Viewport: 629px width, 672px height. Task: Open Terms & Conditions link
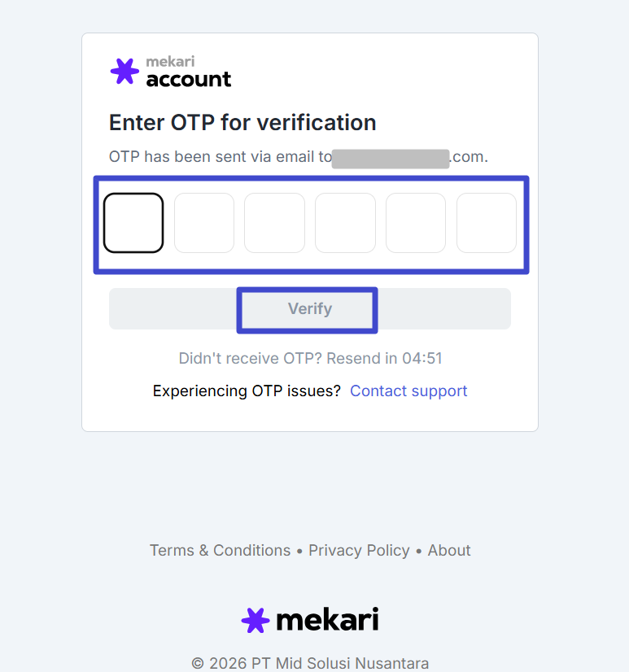[x=220, y=551]
